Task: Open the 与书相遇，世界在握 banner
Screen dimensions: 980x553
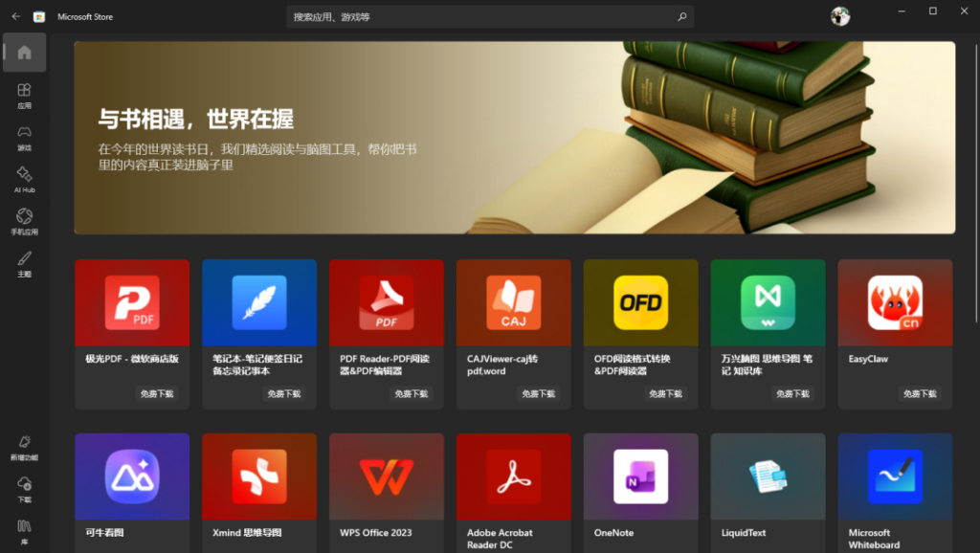Action: (x=514, y=138)
